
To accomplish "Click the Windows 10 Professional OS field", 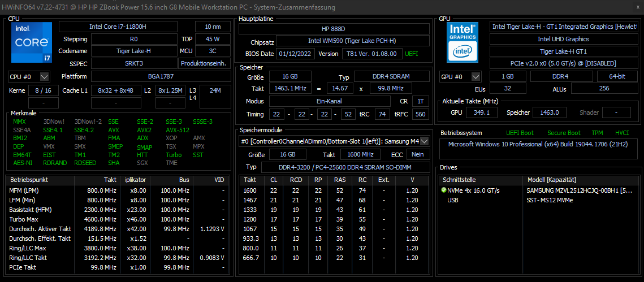I will click(539, 149).
